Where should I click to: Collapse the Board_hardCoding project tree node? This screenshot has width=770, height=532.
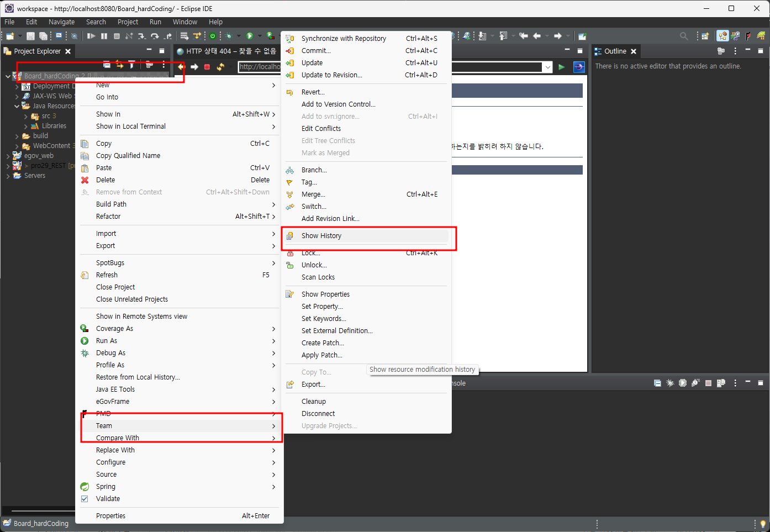click(8, 76)
